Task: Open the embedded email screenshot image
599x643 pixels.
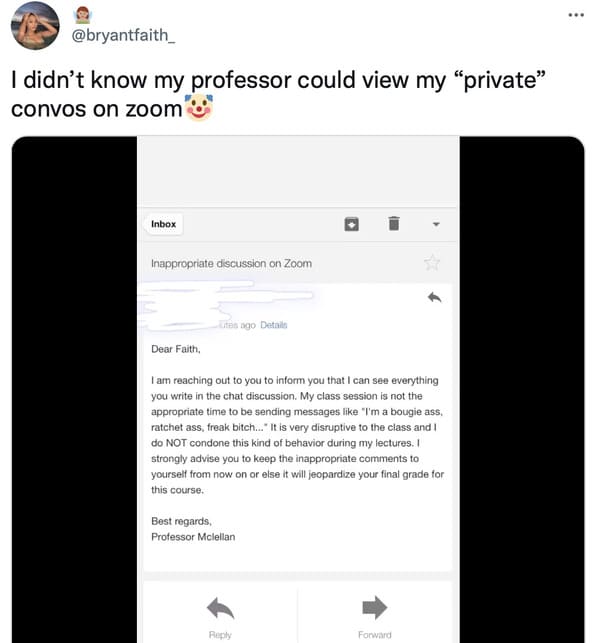Action: [298, 390]
